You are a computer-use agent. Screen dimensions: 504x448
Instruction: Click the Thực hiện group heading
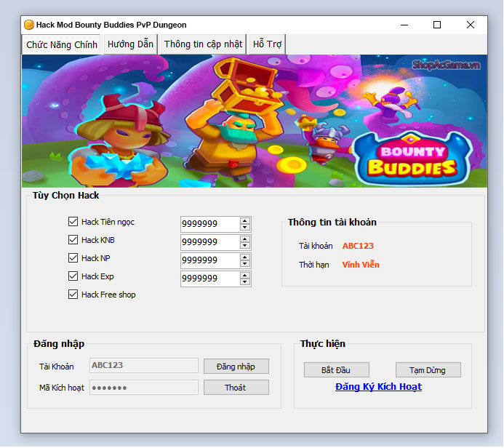[322, 343]
